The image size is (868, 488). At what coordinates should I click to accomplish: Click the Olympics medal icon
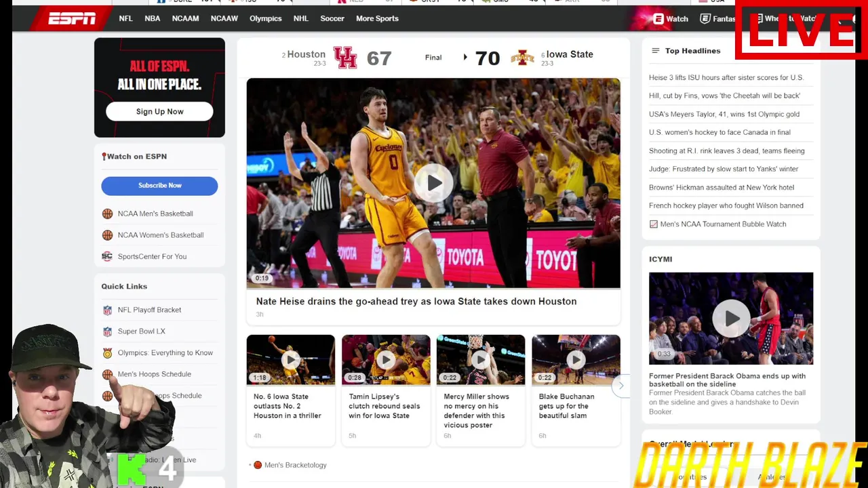[x=107, y=353]
